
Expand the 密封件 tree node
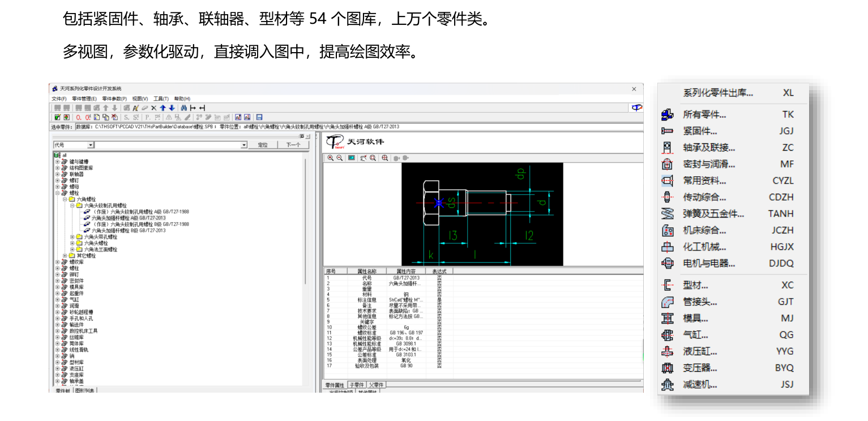click(57, 280)
